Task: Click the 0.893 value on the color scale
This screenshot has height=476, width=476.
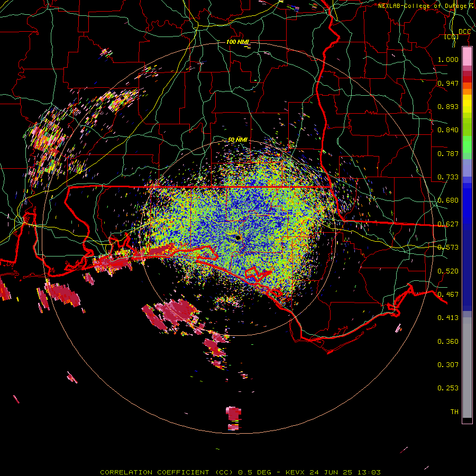Action: [448, 106]
